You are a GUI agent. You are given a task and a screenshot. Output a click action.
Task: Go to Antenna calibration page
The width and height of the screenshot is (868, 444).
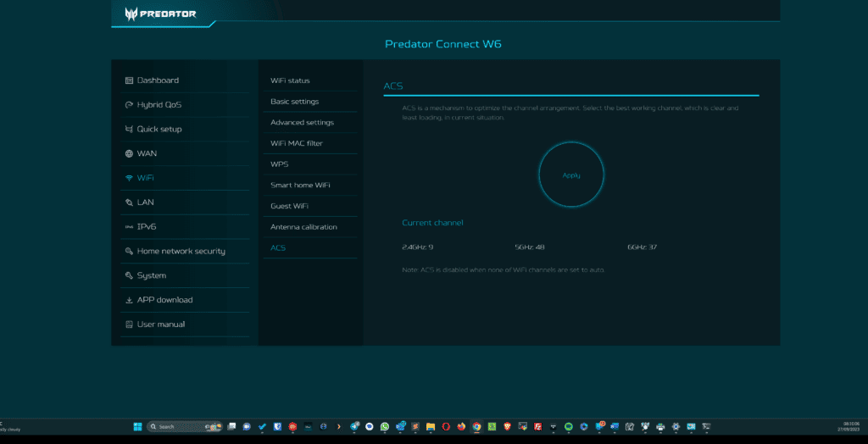pyautogui.click(x=303, y=227)
